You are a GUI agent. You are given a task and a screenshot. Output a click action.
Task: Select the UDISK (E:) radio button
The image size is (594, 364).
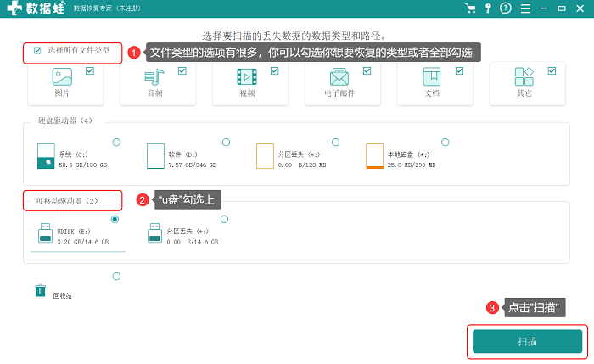pos(115,219)
